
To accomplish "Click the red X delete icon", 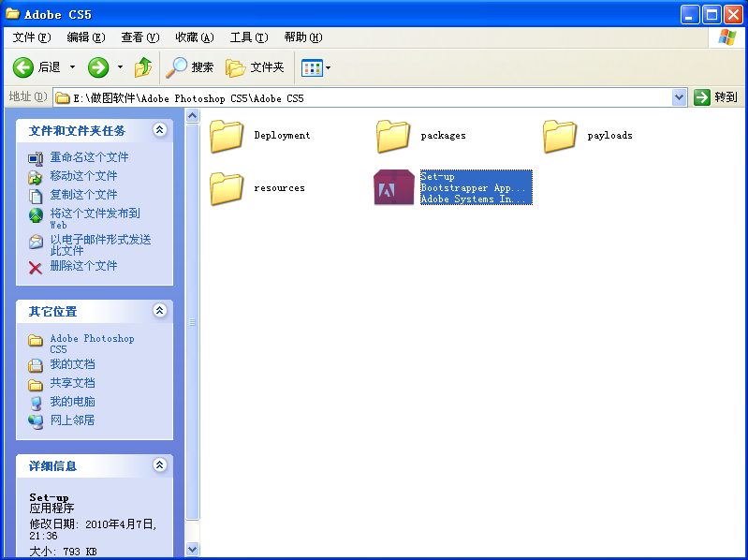I will point(36,268).
